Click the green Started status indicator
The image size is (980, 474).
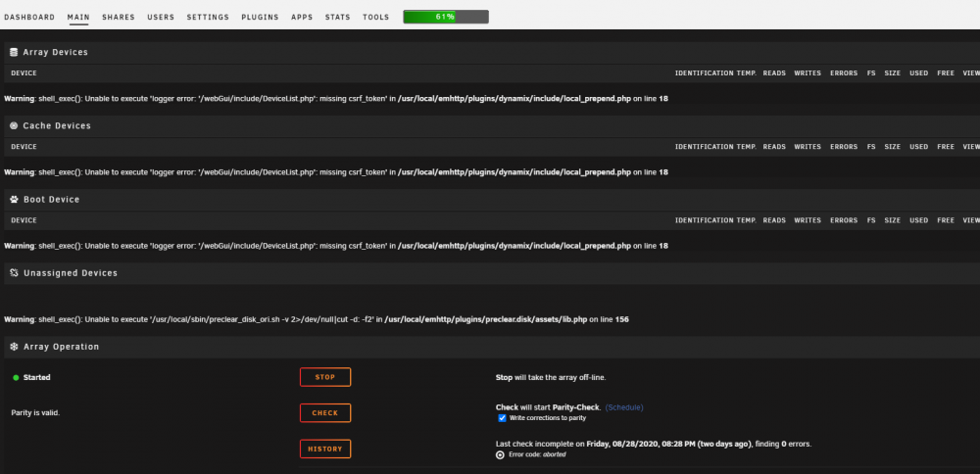click(16, 378)
